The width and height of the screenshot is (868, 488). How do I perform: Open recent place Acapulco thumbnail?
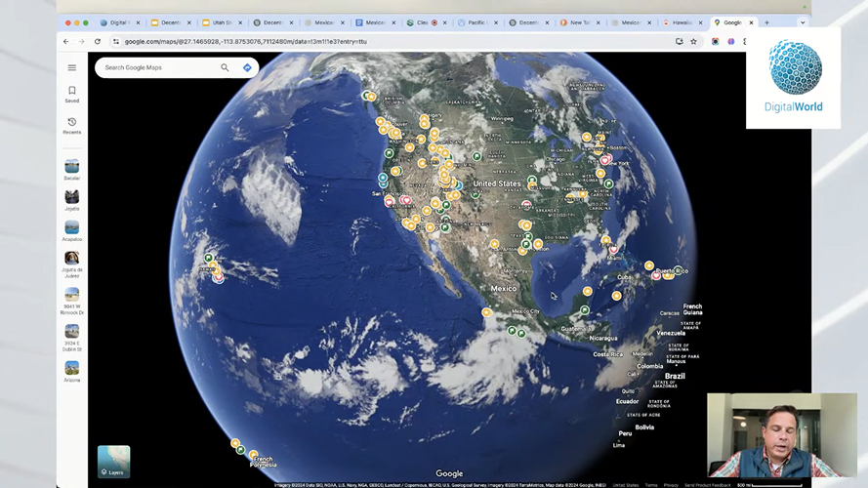72,227
